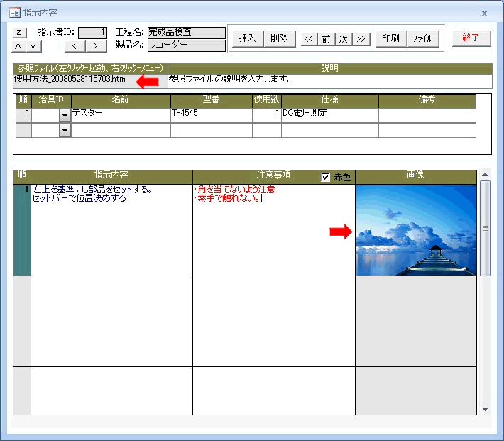Go to next record with 次

344,39
